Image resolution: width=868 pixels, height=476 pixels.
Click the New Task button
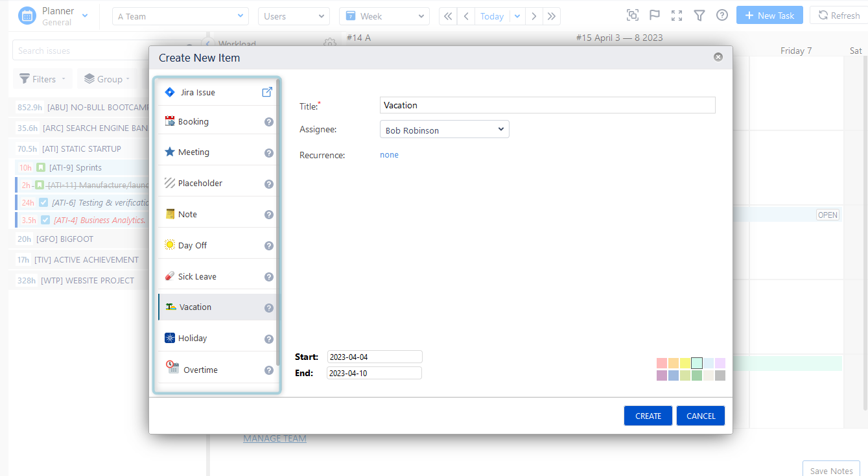click(769, 16)
